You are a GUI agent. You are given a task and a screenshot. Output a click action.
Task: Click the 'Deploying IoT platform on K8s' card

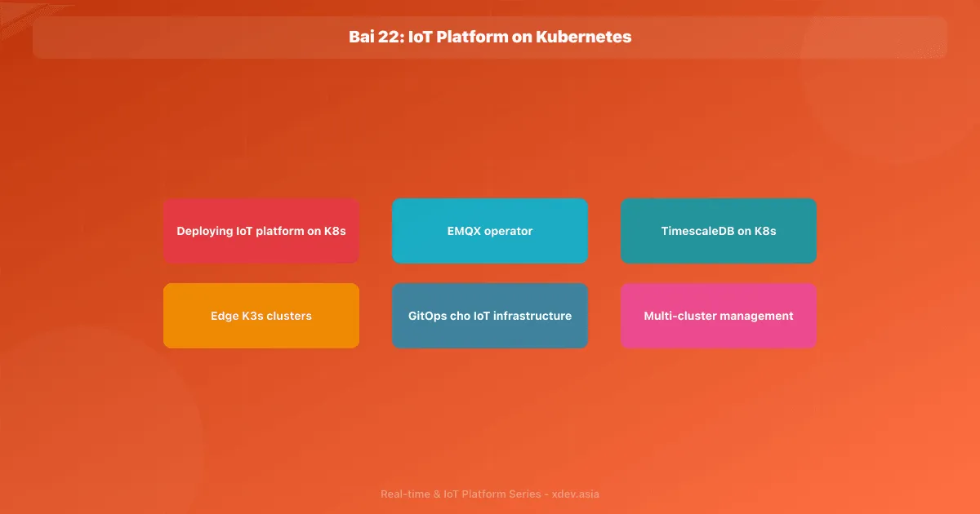click(261, 231)
